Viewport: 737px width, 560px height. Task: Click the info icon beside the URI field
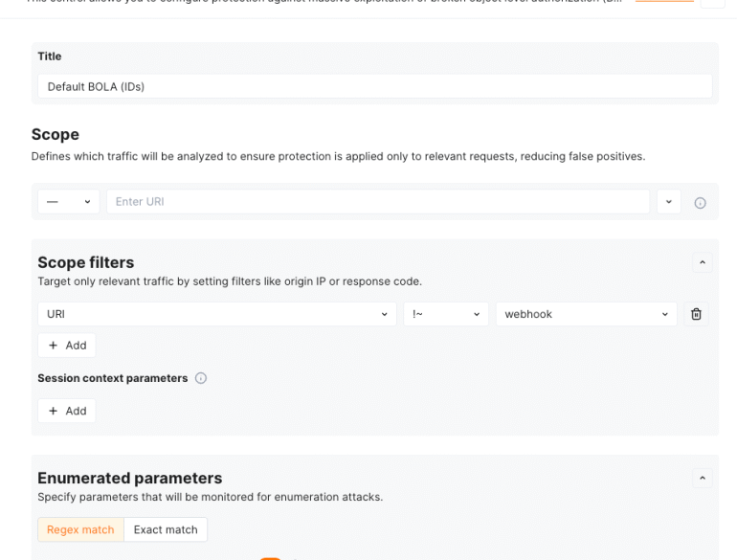pos(700,203)
